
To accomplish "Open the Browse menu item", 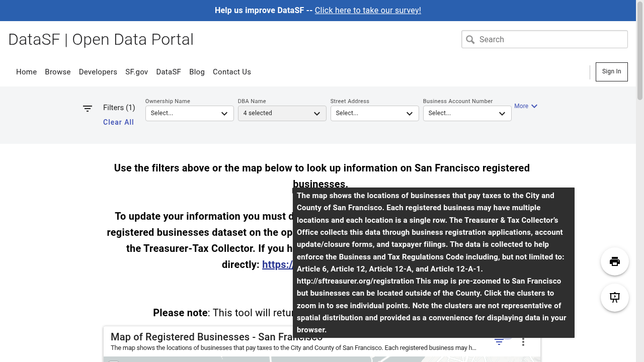I will click(58, 72).
